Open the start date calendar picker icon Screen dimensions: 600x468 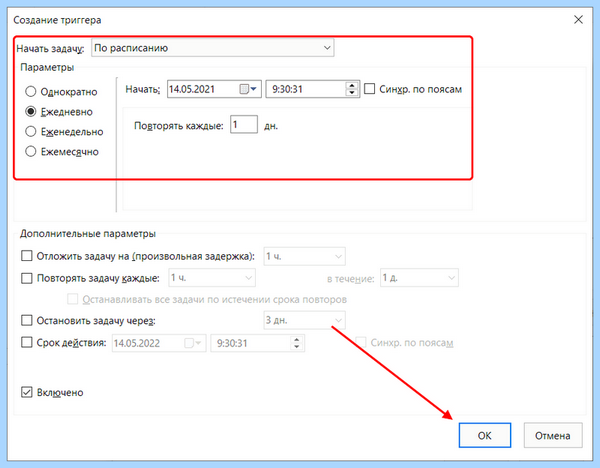(x=248, y=89)
